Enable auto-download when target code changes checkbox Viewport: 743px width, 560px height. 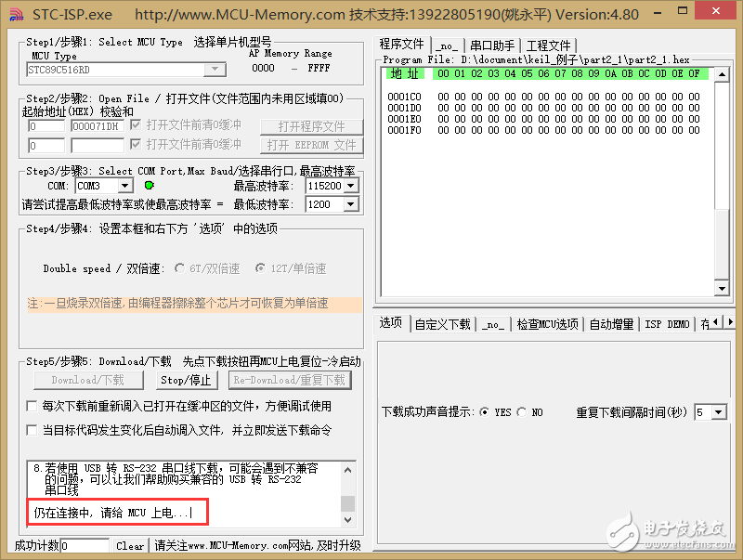click(32, 430)
